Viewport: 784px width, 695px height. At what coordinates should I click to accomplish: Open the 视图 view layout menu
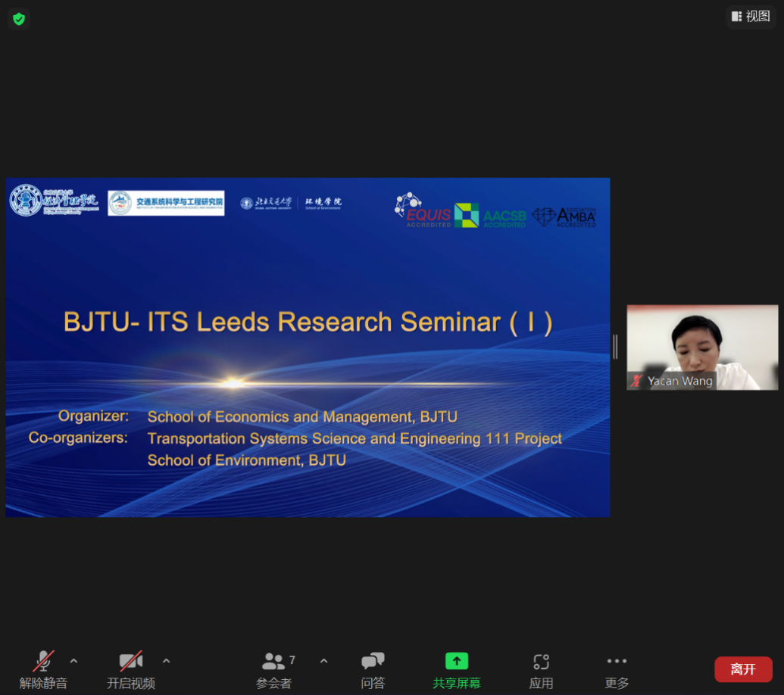[x=751, y=17]
